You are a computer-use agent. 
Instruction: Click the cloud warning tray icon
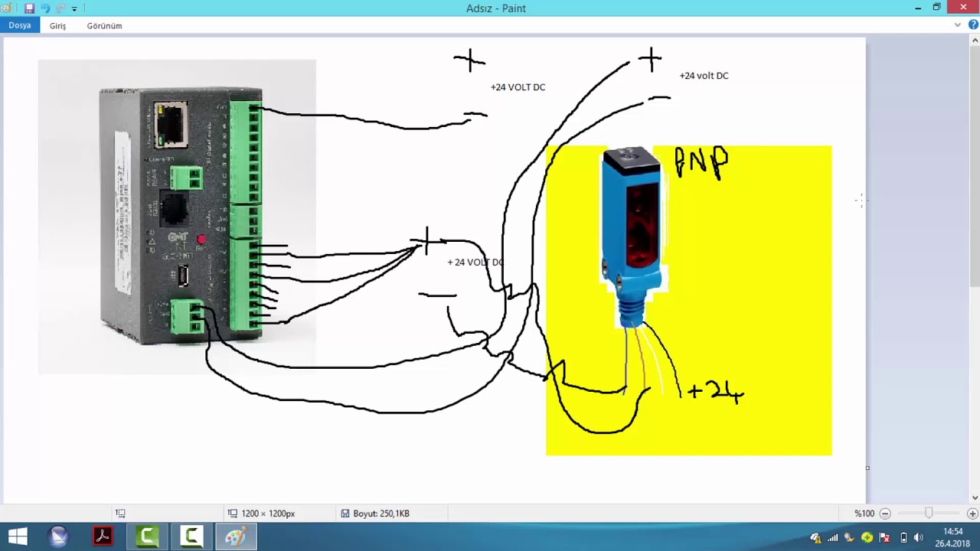815,537
